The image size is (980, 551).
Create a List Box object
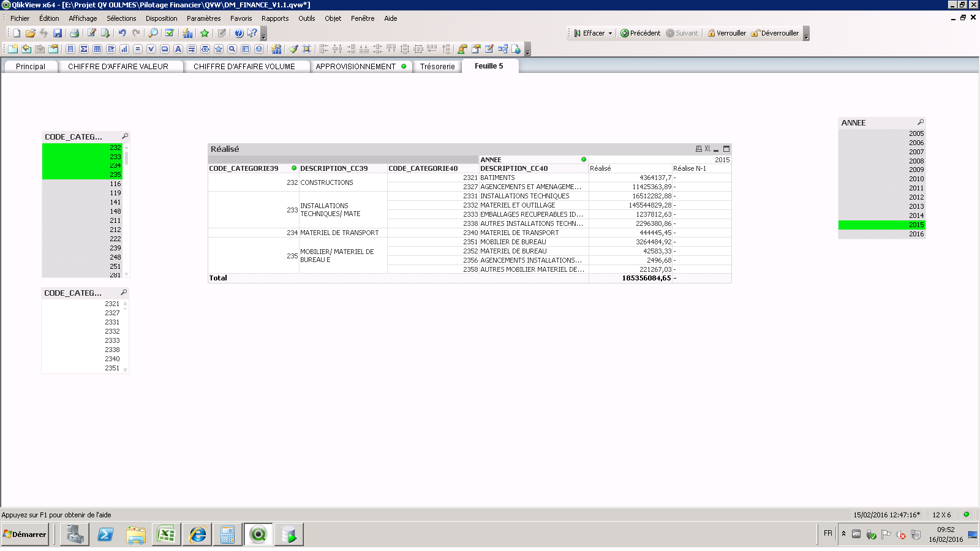tap(70, 49)
